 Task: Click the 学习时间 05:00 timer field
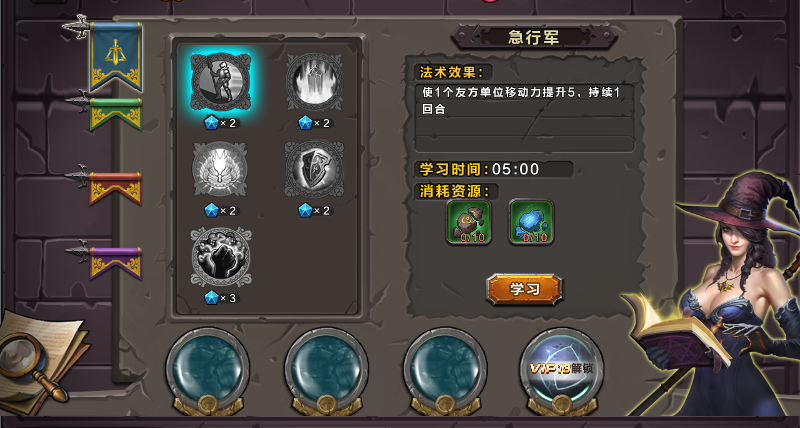(494, 169)
